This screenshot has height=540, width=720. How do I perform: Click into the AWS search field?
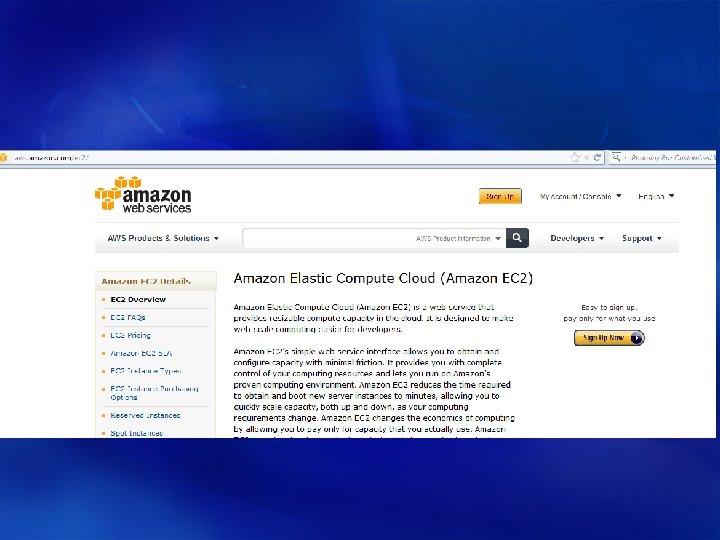[328, 238]
